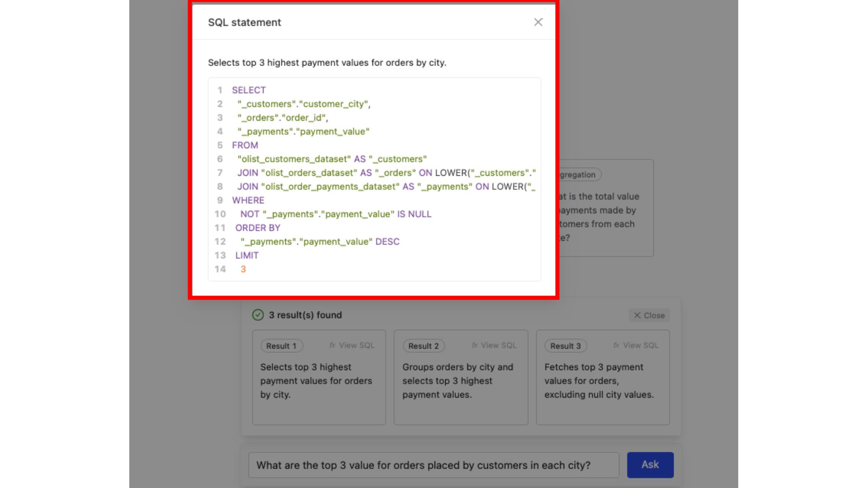Select the Result 2 badge
Image resolution: width=868 pixels, height=488 pixels.
pyautogui.click(x=424, y=346)
